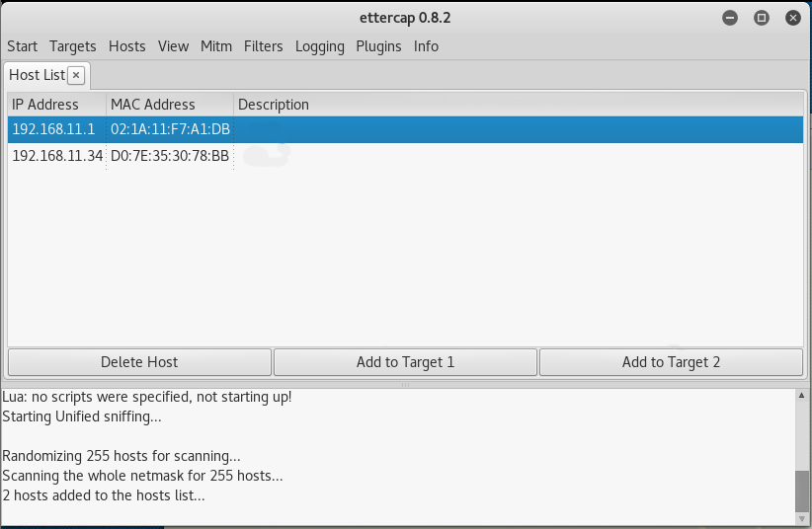Open the Plugins menu

[x=378, y=46]
